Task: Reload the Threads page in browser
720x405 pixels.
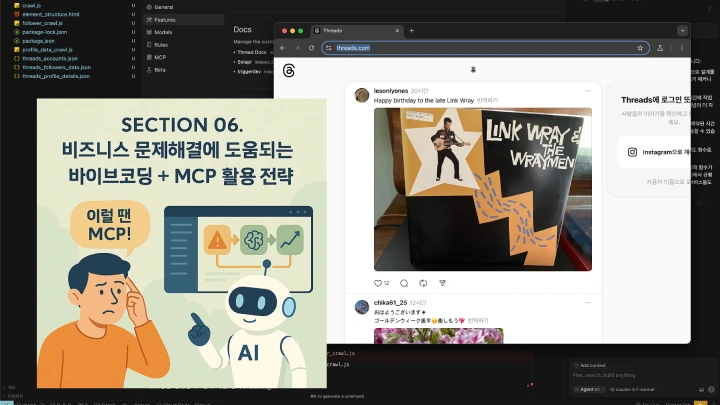Action: tap(311, 48)
